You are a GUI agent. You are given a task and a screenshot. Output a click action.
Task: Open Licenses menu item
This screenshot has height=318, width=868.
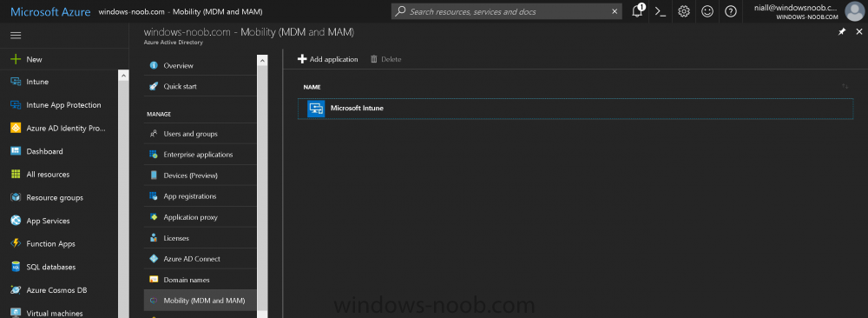[201, 238]
